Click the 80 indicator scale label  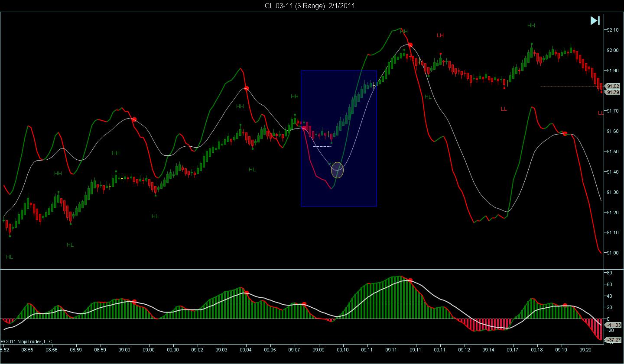pyautogui.click(x=609, y=273)
